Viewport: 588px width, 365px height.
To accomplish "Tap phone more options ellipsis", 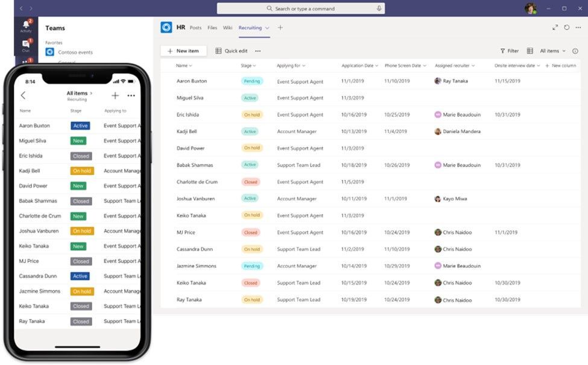I will [x=131, y=96].
